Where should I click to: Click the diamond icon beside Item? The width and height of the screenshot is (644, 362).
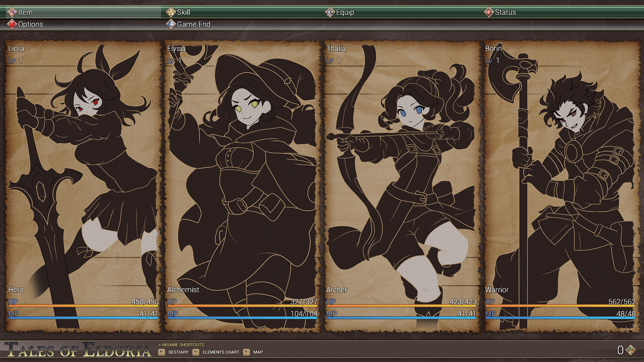coord(12,12)
